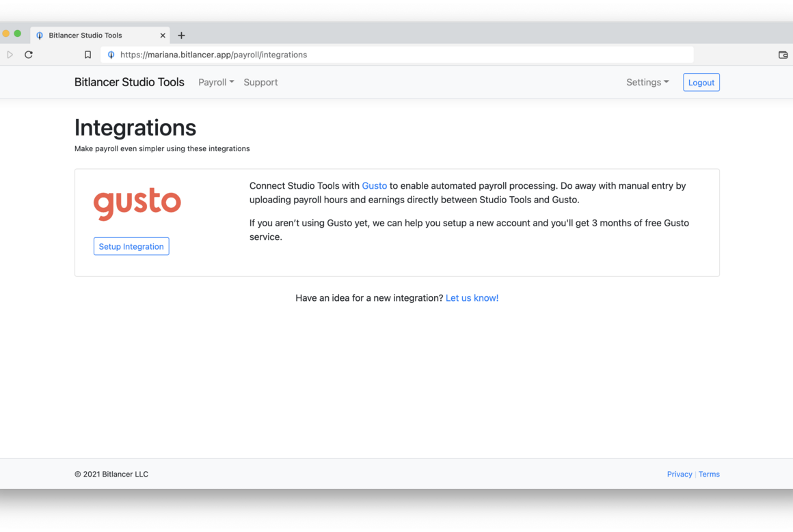Image resolution: width=793 pixels, height=532 pixels.
Task: Follow the Gusto hyperlink in description
Action: point(374,185)
